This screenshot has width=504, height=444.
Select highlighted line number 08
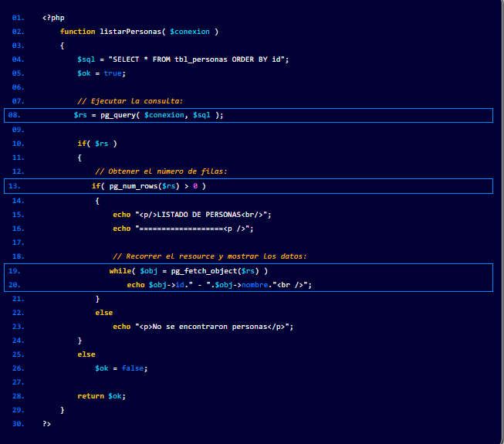pyautogui.click(x=15, y=115)
